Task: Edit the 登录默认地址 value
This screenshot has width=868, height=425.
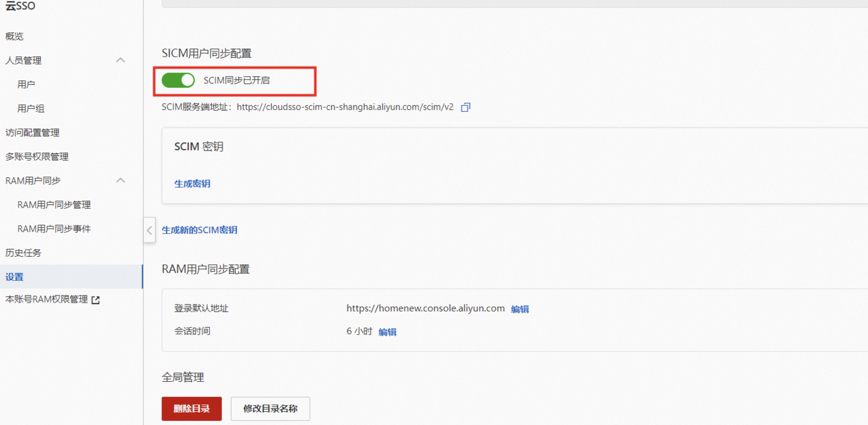Action: click(x=520, y=309)
